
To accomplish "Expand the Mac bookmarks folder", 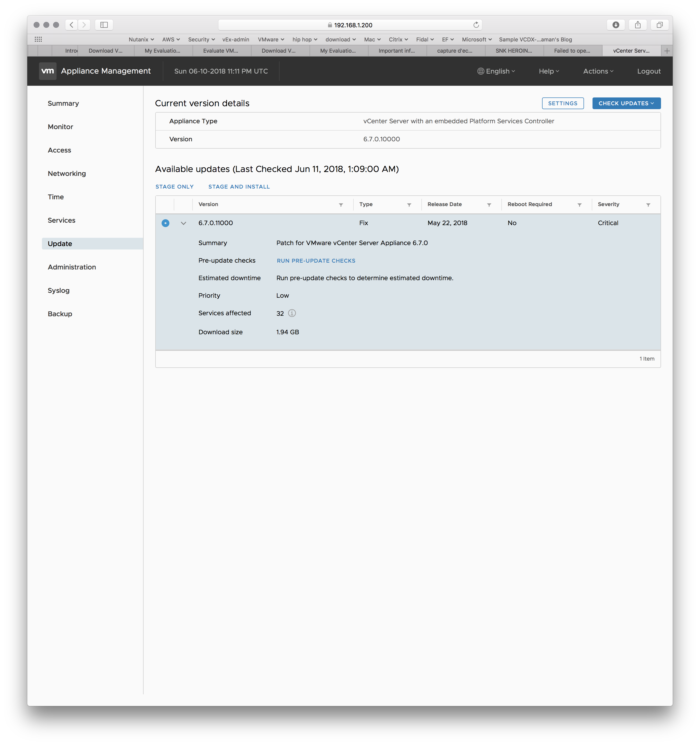I will 372,39.
